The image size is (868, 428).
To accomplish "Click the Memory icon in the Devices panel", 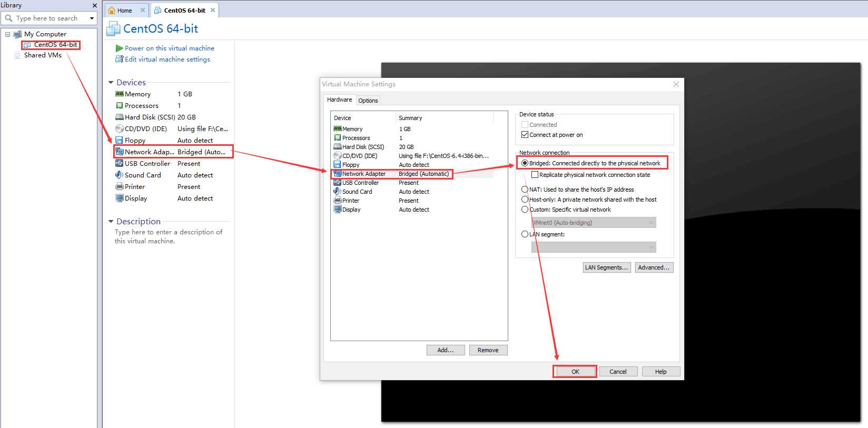I will click(120, 94).
